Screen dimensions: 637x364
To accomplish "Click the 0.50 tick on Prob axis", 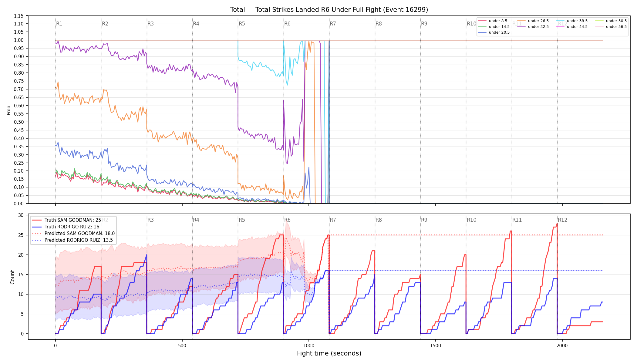I will (x=19, y=122).
